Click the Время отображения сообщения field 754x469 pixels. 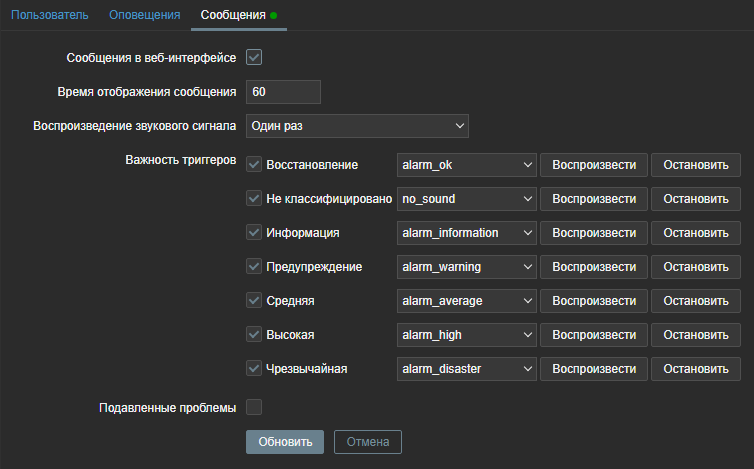pos(283,92)
